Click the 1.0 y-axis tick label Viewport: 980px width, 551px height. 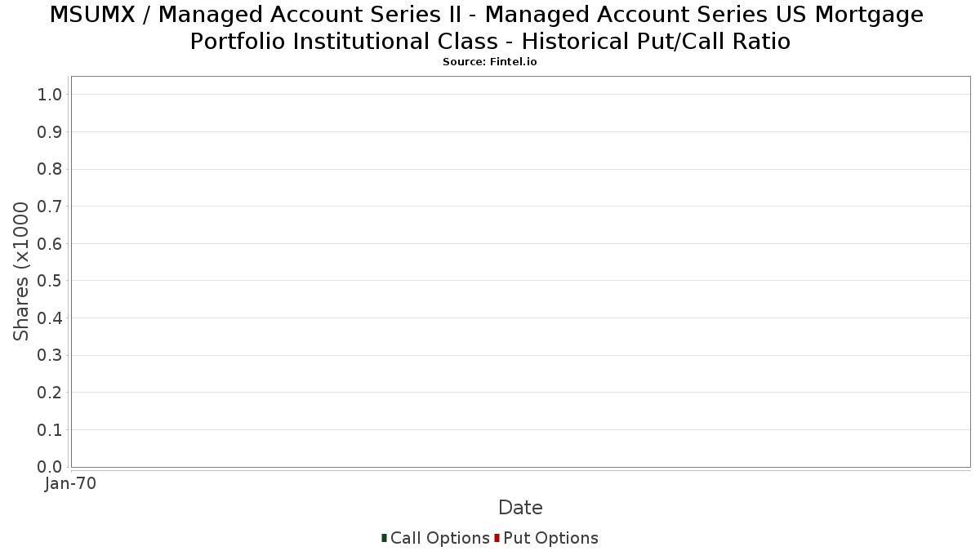[x=50, y=95]
